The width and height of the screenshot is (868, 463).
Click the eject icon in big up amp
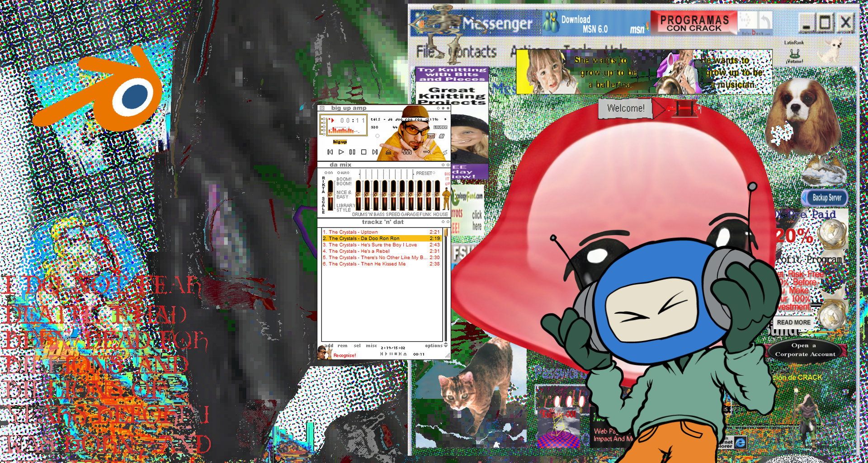tap(388, 152)
